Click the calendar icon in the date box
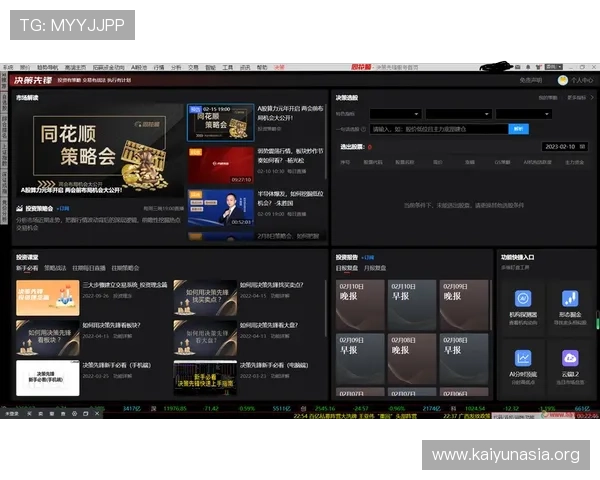600x480 pixels. pos(582,147)
